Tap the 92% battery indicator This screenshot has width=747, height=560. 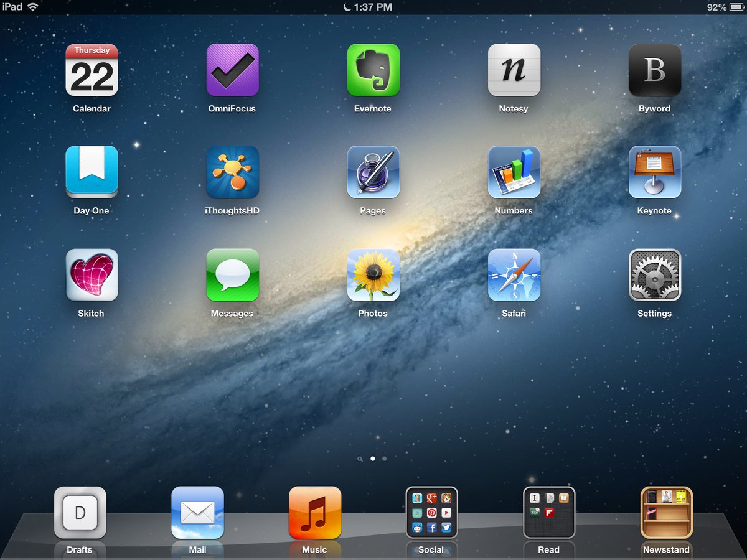point(726,7)
